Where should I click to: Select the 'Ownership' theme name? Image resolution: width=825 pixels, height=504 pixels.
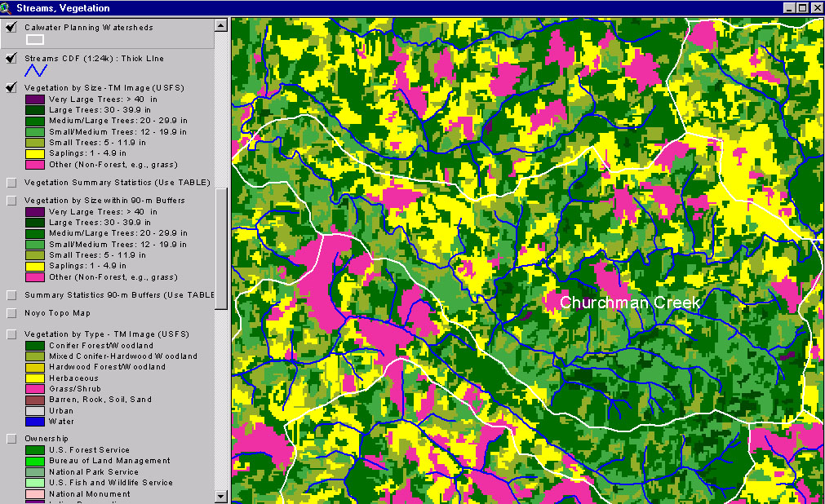[x=47, y=439]
